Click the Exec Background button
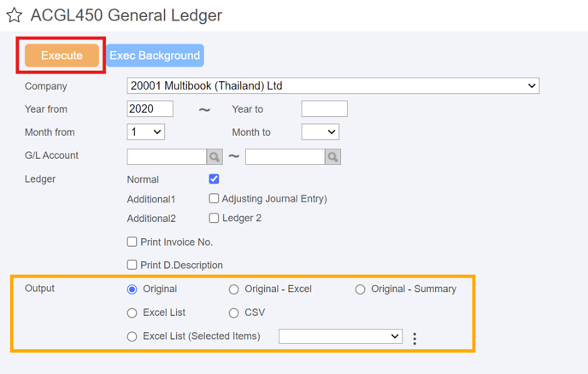This screenshot has height=374, width=588. tap(155, 56)
